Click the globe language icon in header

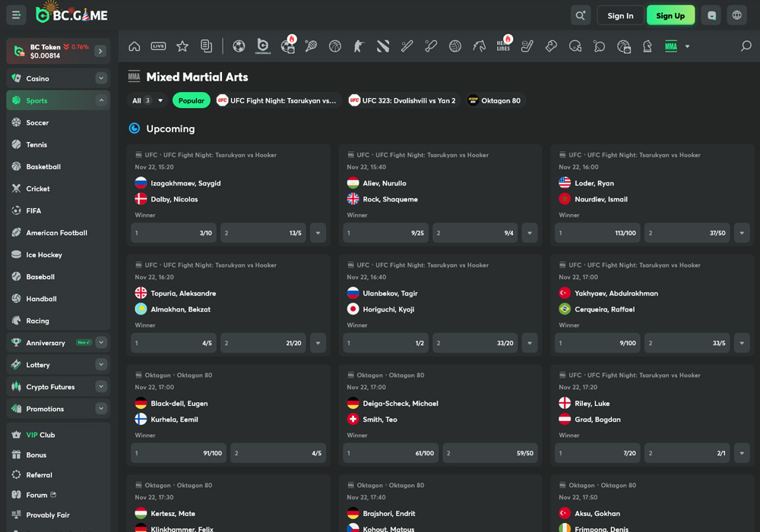coord(736,15)
